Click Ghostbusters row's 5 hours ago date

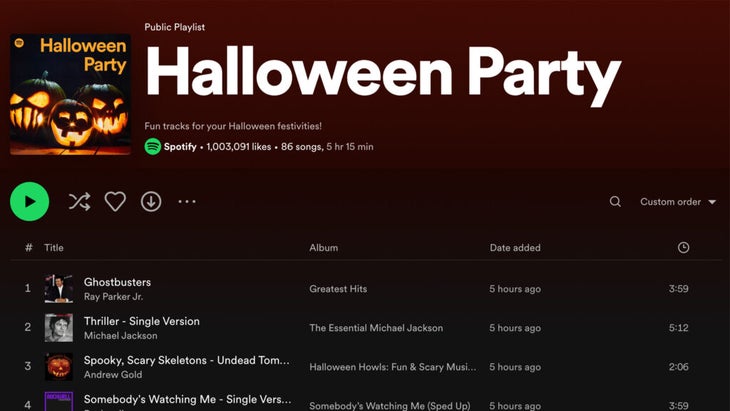(x=515, y=289)
